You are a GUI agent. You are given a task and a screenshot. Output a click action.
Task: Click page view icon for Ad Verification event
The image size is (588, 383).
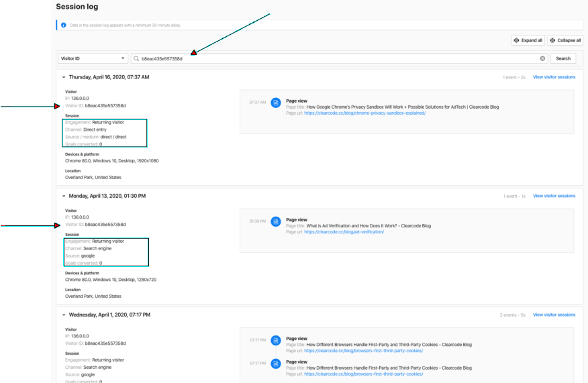[x=275, y=221]
